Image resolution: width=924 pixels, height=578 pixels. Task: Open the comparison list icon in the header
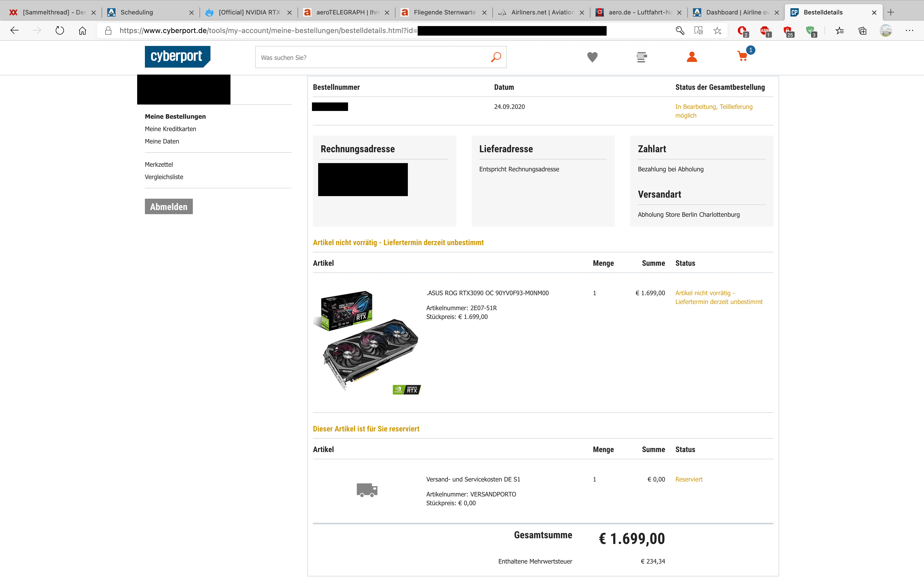(x=642, y=57)
